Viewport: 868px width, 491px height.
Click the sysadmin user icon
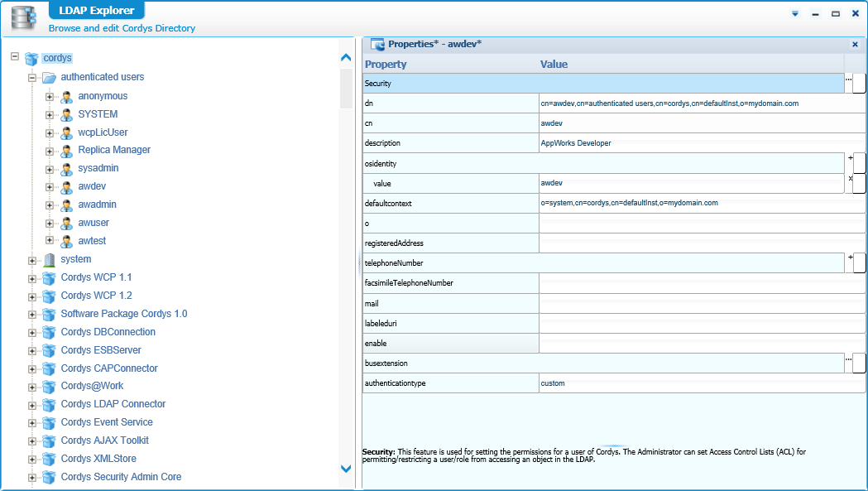click(x=66, y=169)
